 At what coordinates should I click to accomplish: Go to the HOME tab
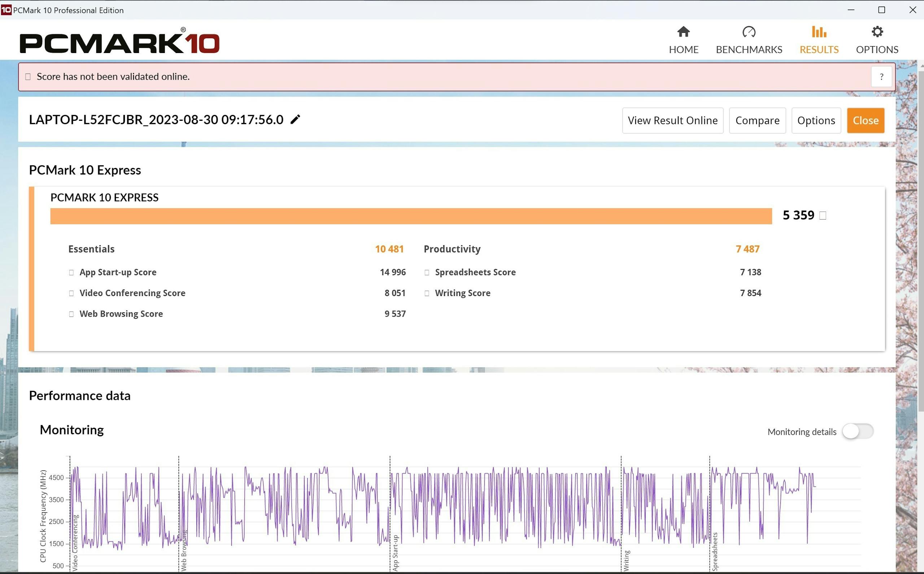pyautogui.click(x=683, y=49)
